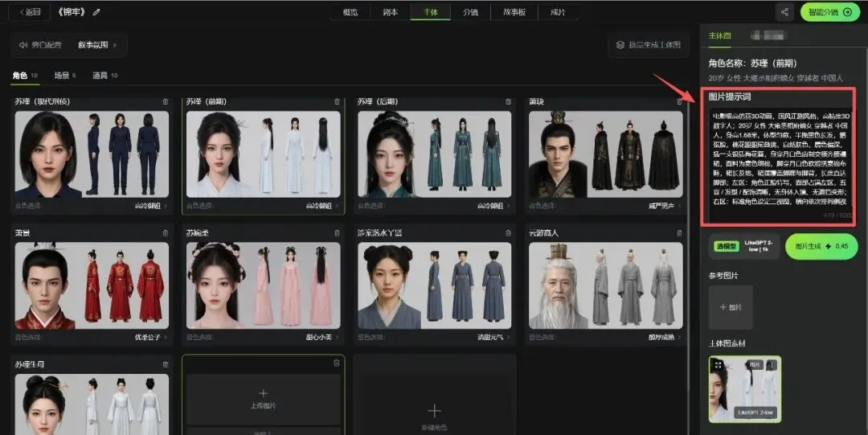Screen dimensions: 868x435
Task: Open the 主体图 panel tab
Action: [x=719, y=35]
